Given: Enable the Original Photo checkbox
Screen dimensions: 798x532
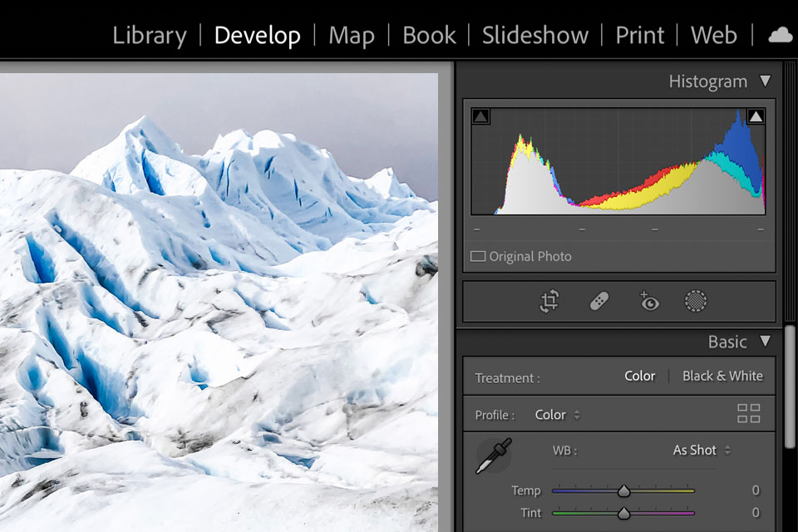Looking at the screenshot, I should [x=477, y=256].
